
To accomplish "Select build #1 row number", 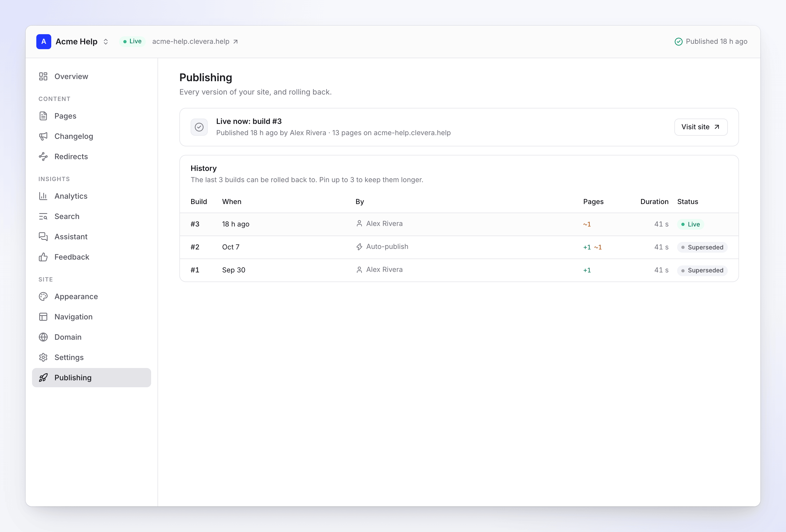I will click(195, 270).
